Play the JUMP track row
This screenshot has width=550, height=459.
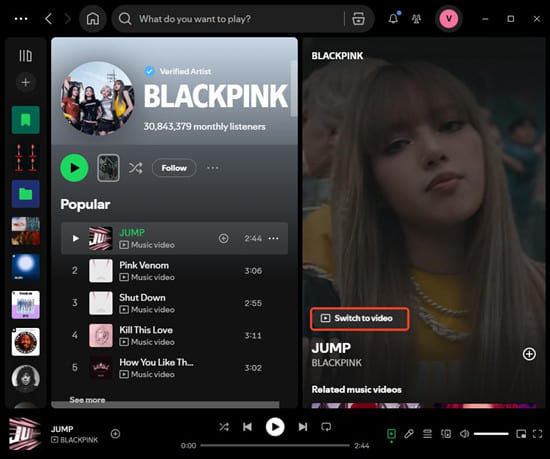(174, 238)
